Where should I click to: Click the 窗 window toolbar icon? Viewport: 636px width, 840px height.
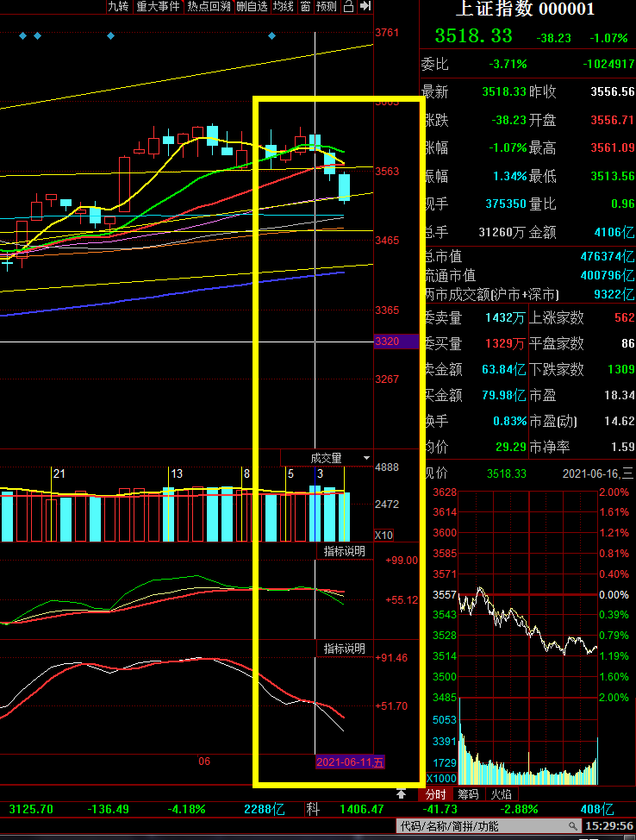[x=305, y=7]
